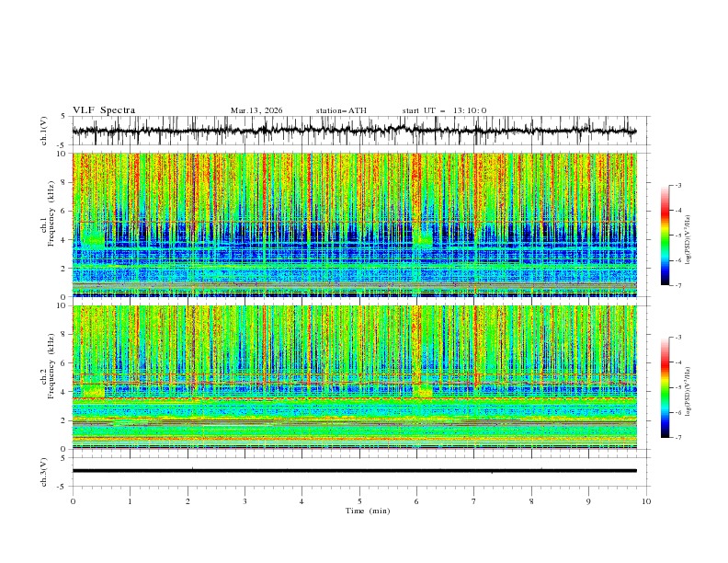
Task: Click the ch.1 colorbar 'log(PSD)(V²/Hz)' label
Action: point(688,239)
